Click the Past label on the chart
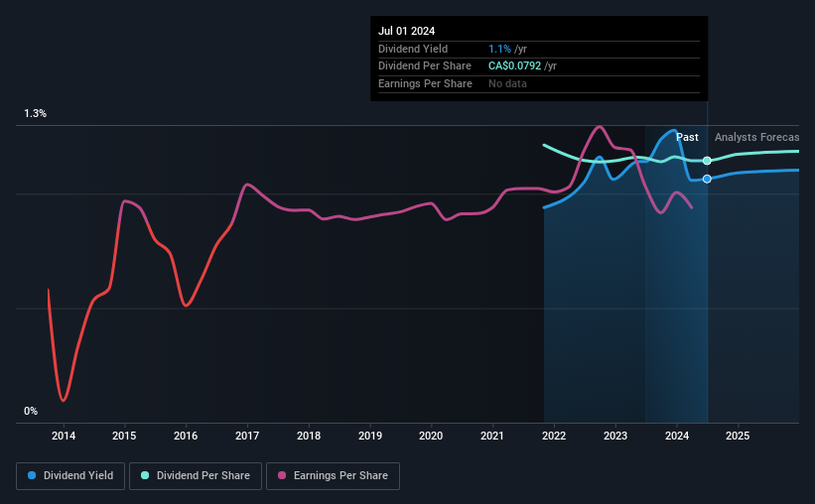The width and height of the screenshot is (815, 504). point(687,137)
